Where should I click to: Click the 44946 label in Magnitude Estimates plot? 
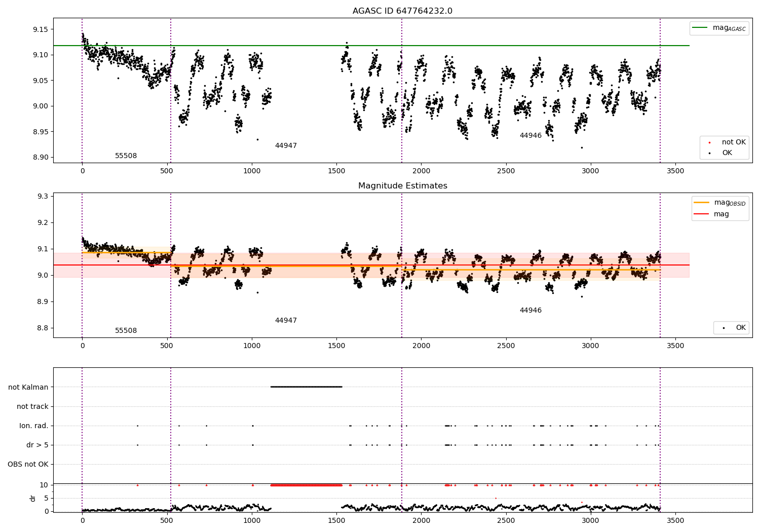click(530, 311)
